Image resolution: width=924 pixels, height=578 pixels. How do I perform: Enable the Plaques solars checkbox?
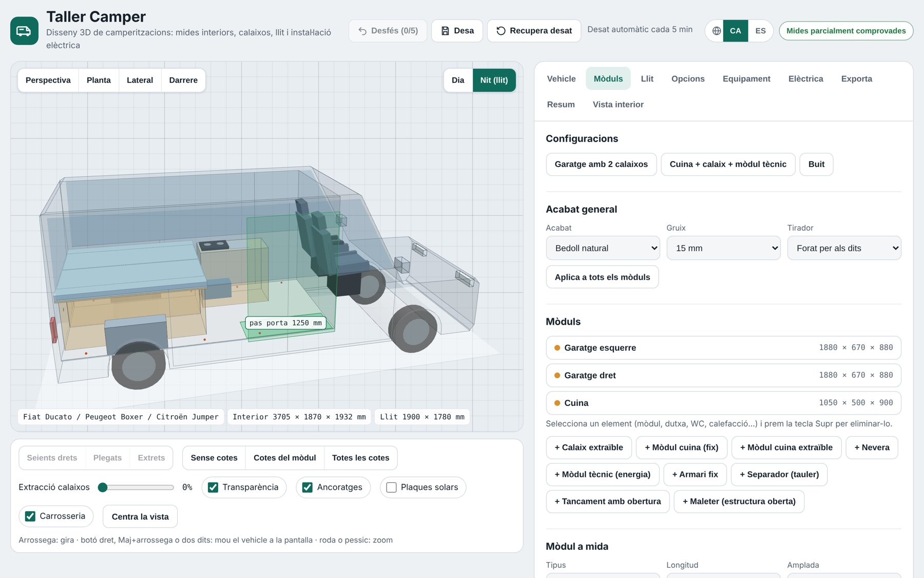pos(391,487)
